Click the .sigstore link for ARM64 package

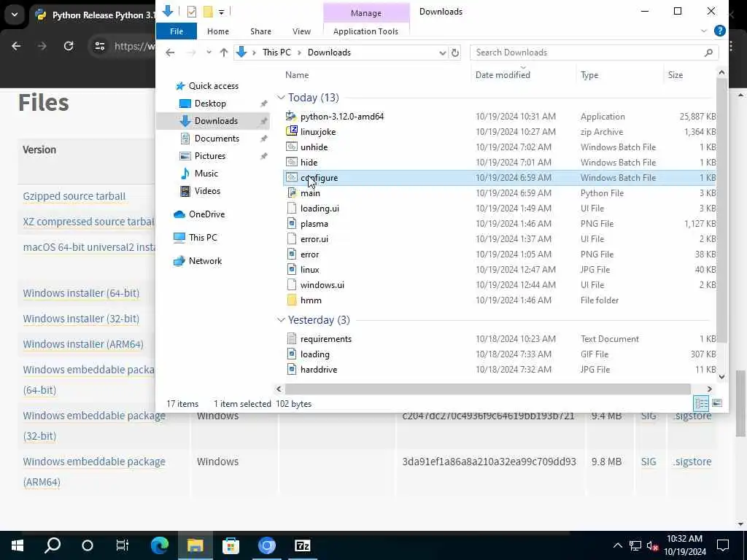(x=692, y=462)
